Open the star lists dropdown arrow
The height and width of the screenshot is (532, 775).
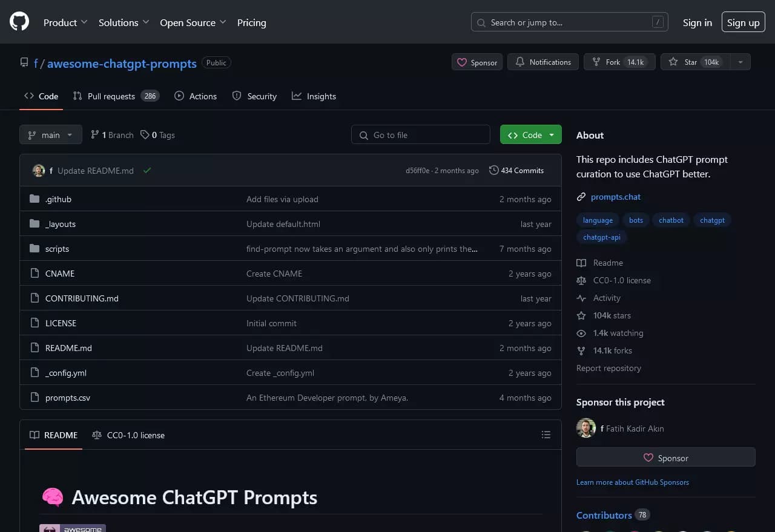click(x=740, y=62)
